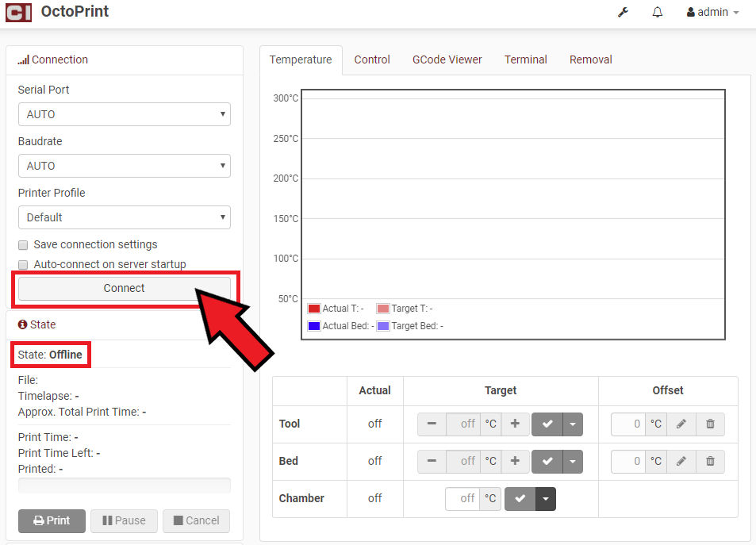Click the State info icon
The image size is (756, 545).
click(22, 324)
